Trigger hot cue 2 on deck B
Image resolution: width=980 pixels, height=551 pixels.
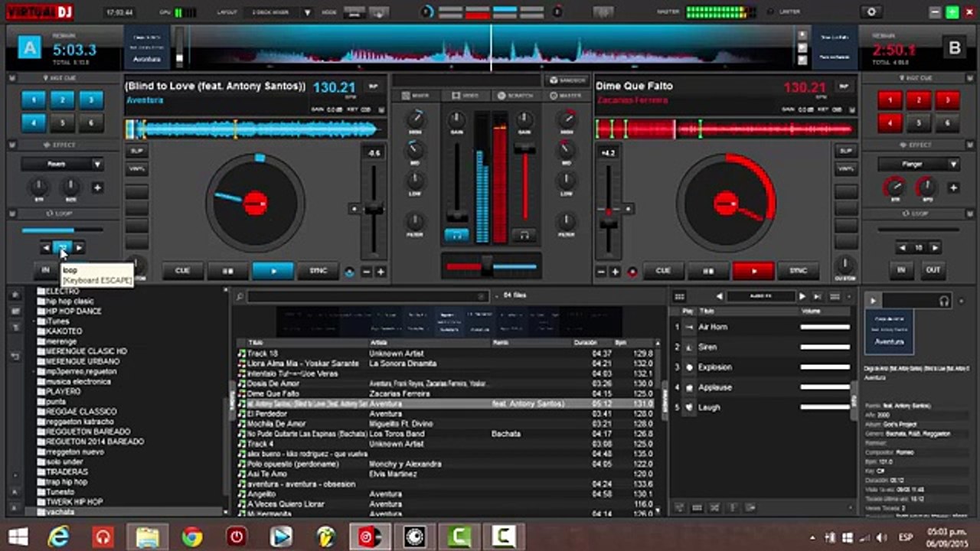918,99
